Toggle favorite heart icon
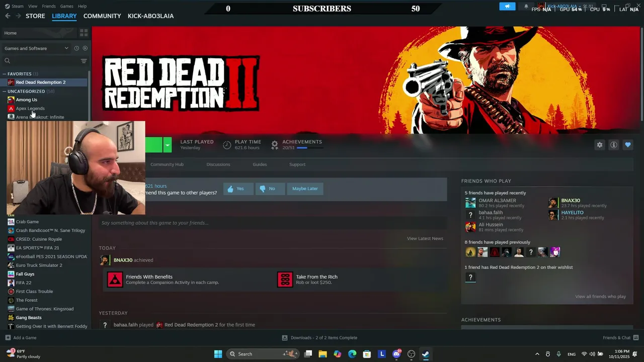This screenshot has height=362, width=644. tap(627, 145)
